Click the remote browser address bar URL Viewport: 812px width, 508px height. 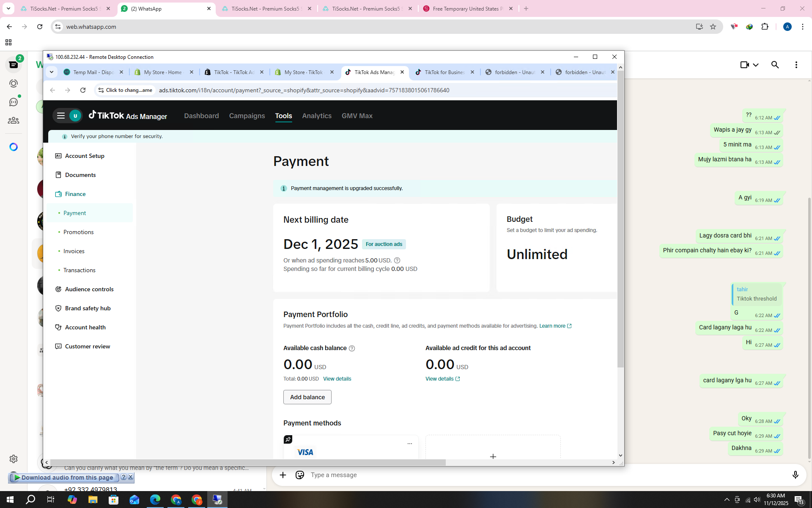click(x=304, y=90)
